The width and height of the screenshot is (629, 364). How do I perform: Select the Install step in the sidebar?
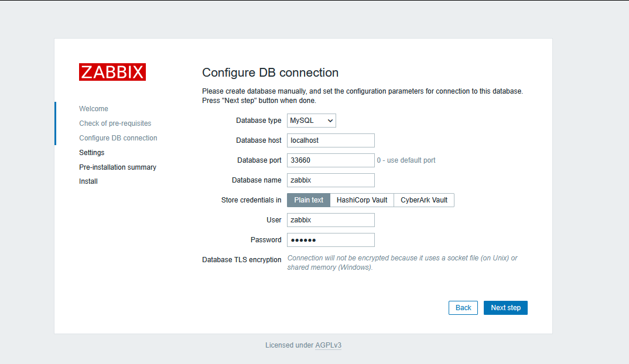click(88, 181)
